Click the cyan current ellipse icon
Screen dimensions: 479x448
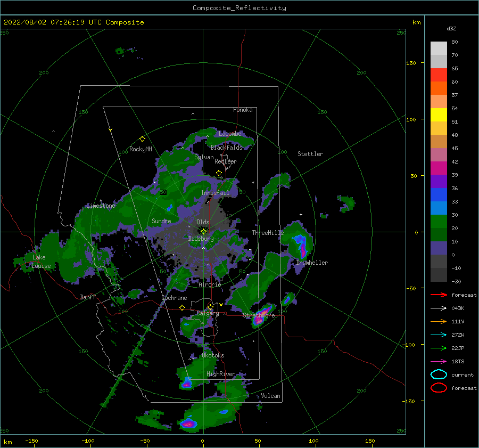coord(439,374)
